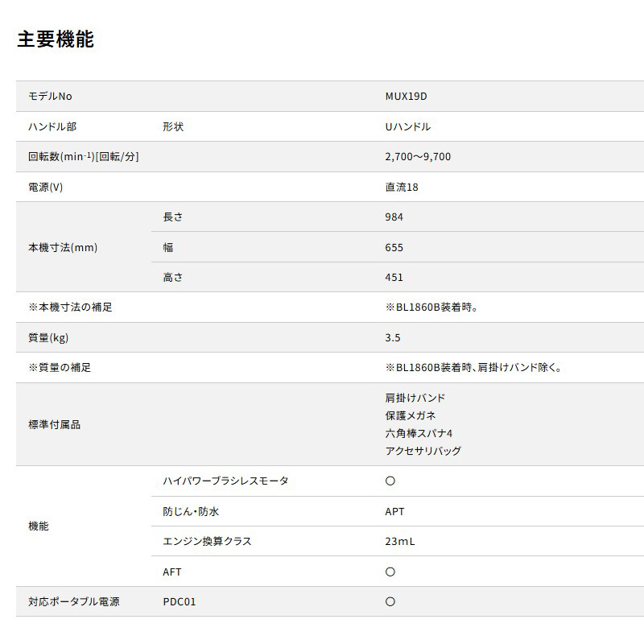Click the APT value
Viewport: 644px width, 644px height.
(394, 511)
